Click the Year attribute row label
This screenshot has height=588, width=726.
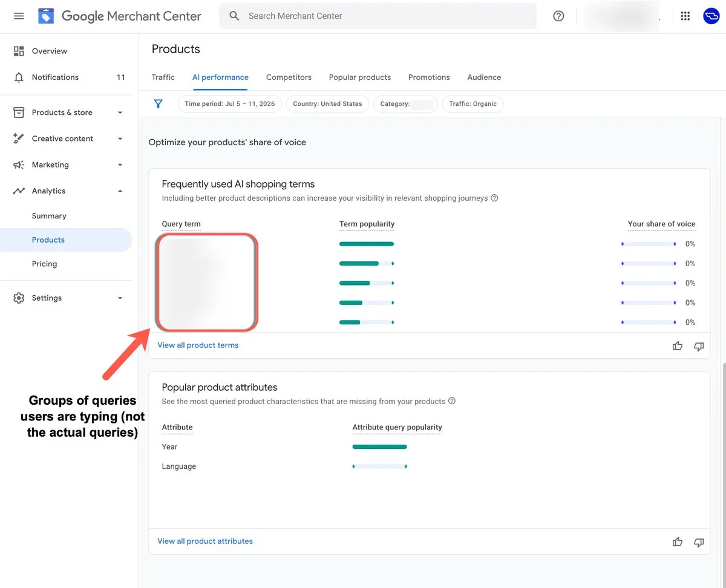coord(169,447)
